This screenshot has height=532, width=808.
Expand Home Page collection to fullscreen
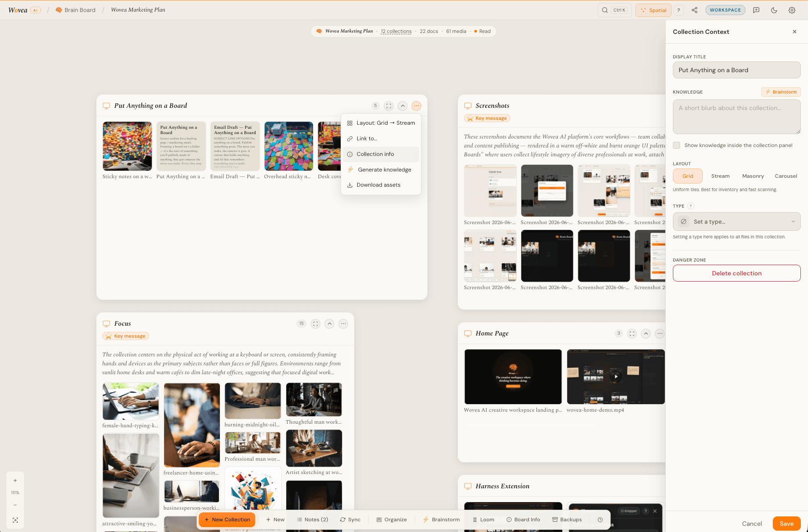click(x=632, y=333)
